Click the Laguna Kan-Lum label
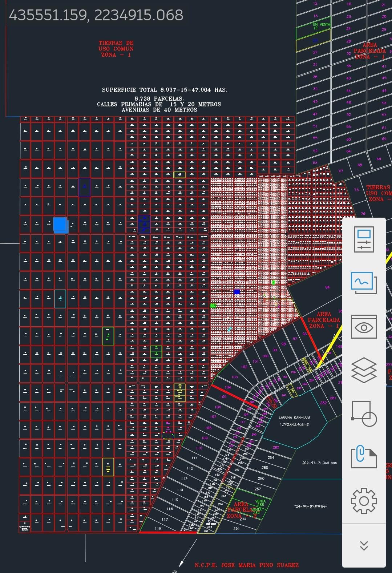Viewport: 392px width, 573px height. tap(294, 417)
